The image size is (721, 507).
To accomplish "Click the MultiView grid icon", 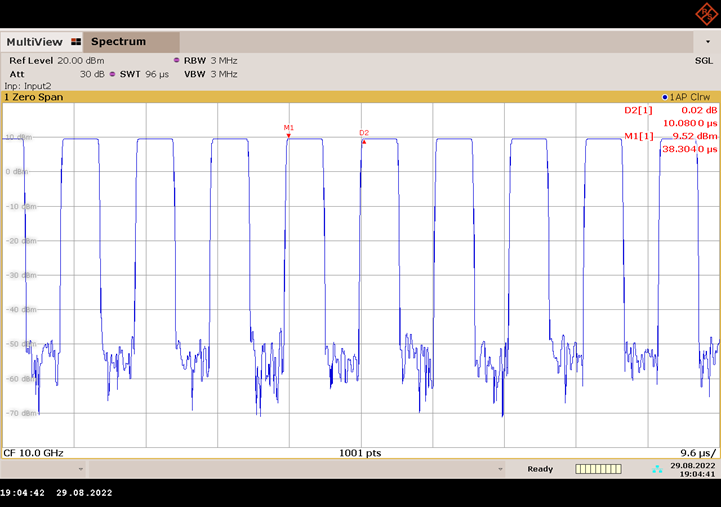I will tap(75, 42).
